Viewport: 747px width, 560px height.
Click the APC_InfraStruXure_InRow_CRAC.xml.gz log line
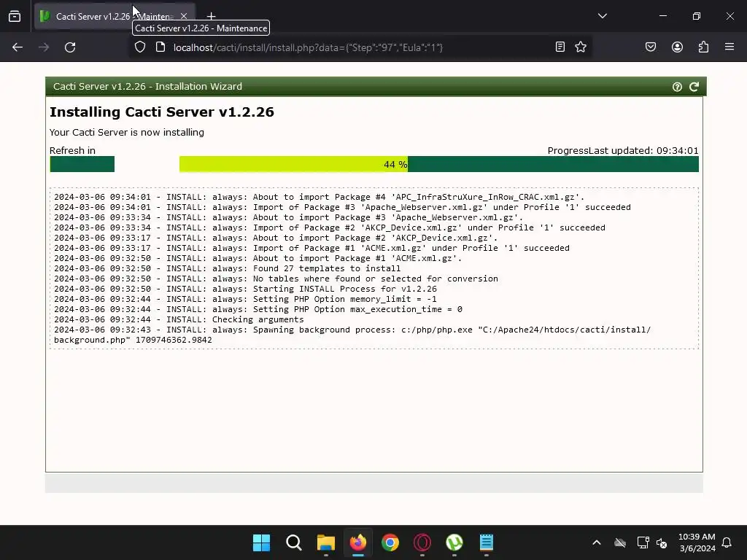click(320, 197)
